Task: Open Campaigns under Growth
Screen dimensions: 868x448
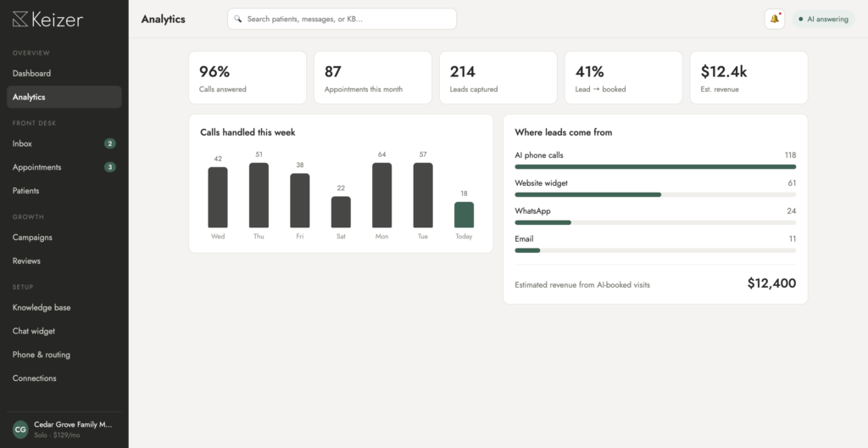Action: tap(64, 238)
